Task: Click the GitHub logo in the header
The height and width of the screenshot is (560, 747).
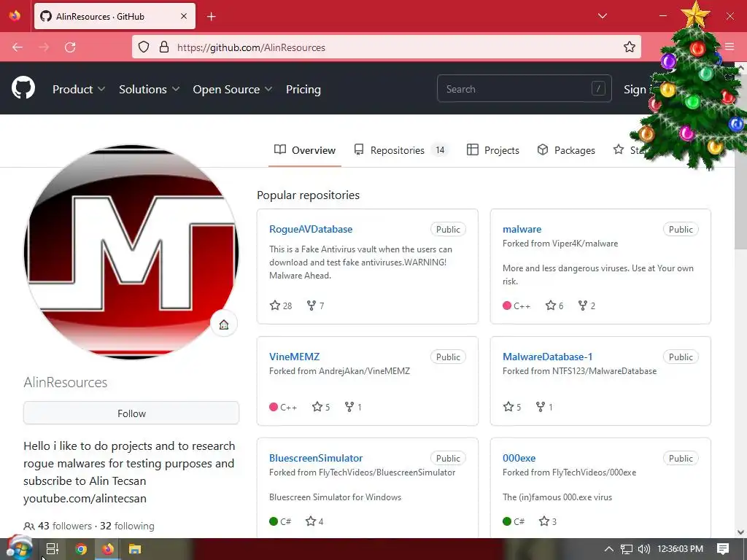Action: click(x=23, y=88)
